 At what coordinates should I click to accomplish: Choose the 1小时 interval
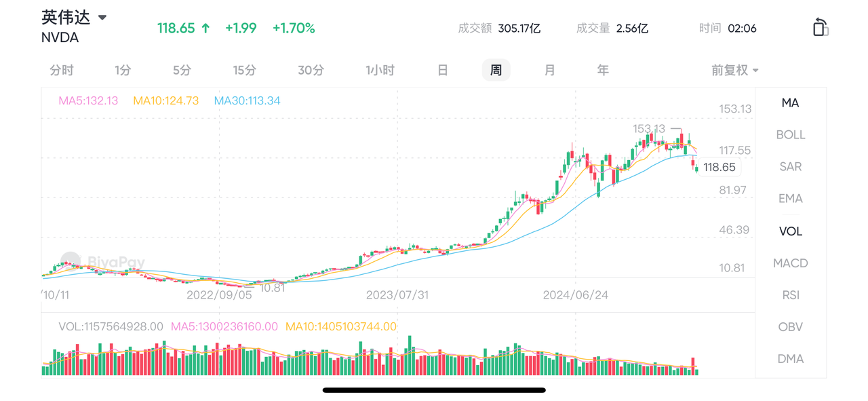click(x=380, y=70)
